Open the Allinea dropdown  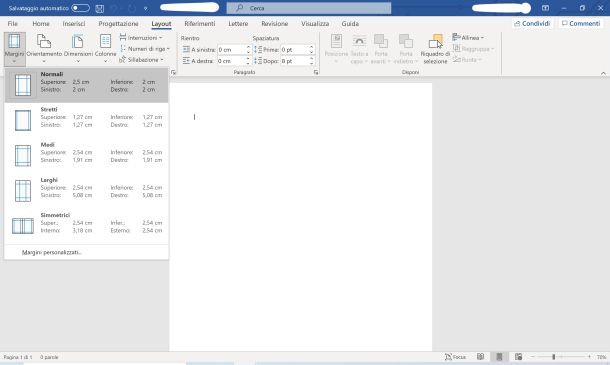tap(468, 38)
